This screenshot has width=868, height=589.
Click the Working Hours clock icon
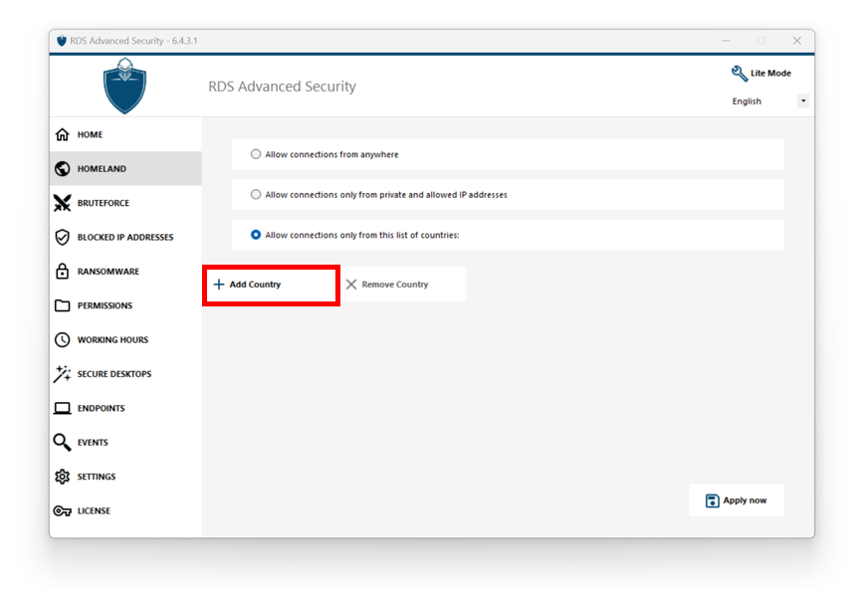coord(62,339)
